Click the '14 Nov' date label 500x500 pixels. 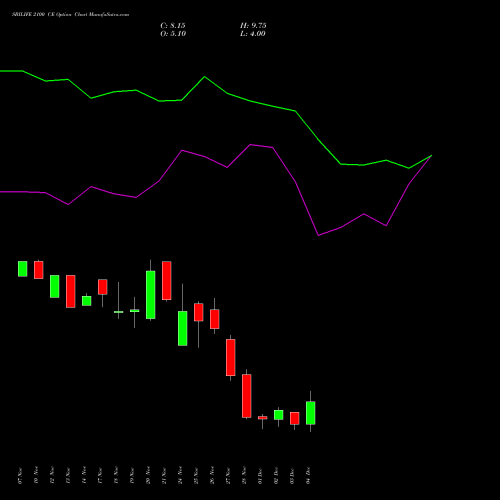84,475
